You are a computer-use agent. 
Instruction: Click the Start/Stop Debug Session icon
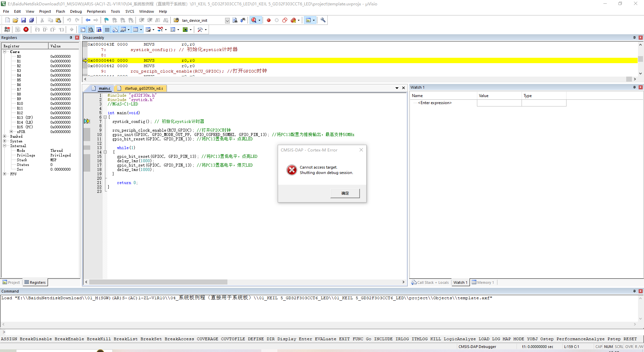tap(254, 20)
